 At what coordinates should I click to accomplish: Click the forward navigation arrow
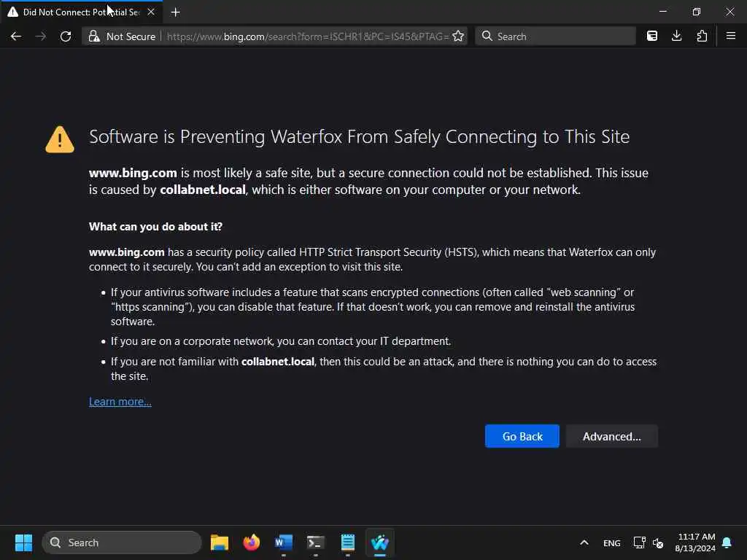(41, 36)
